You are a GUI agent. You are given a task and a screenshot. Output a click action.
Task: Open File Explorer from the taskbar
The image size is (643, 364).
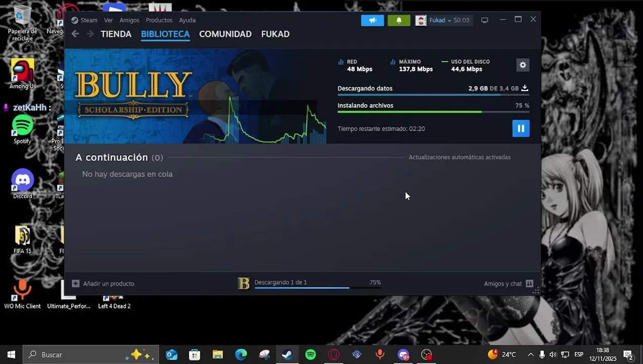pos(218,355)
